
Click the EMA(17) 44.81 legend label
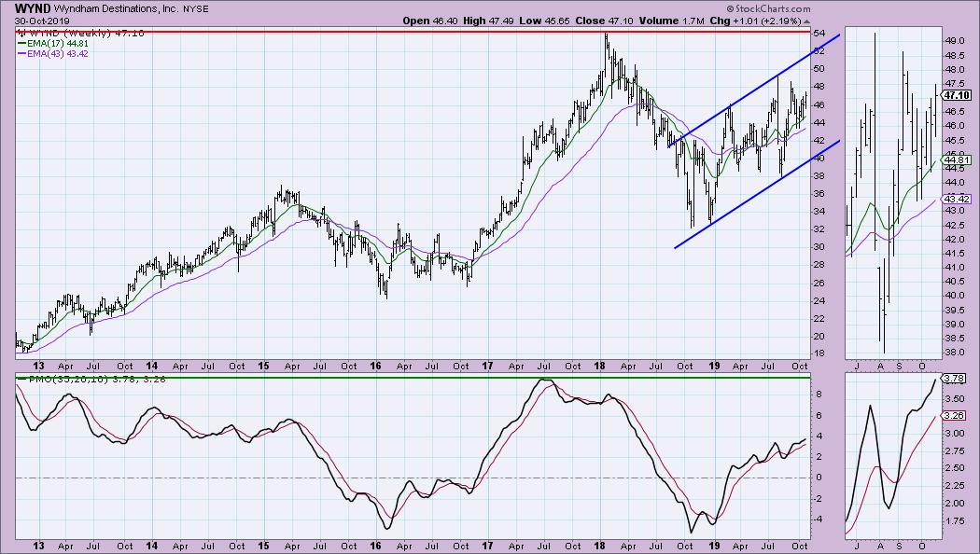point(58,44)
